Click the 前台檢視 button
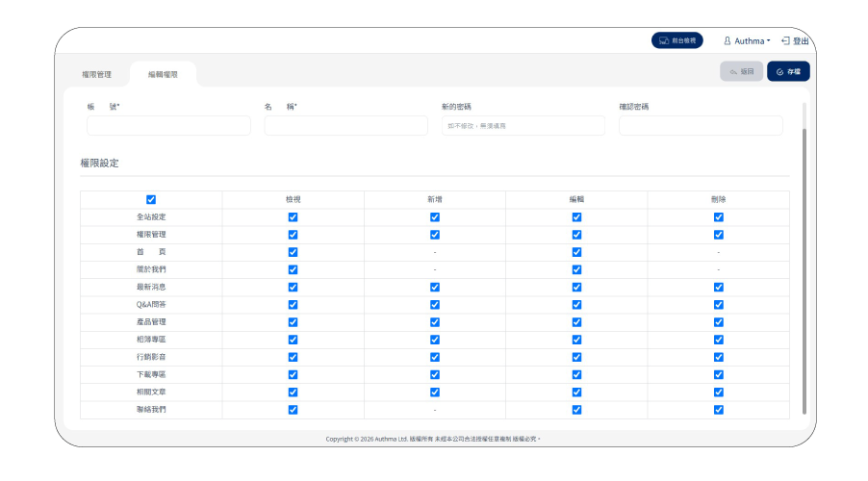The height and width of the screenshot is (481, 868). click(677, 40)
